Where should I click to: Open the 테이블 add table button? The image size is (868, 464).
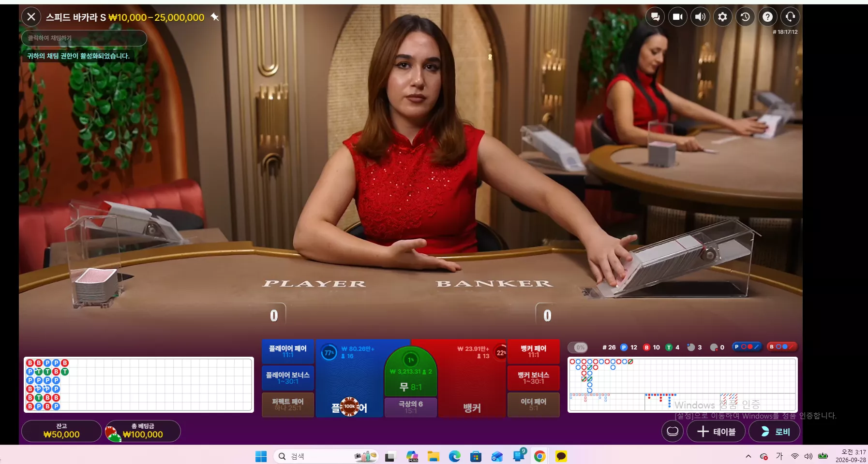pos(716,431)
